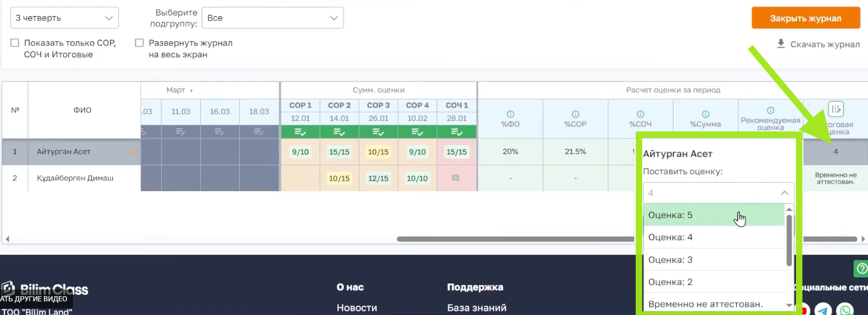Select student row Кұдайберген Димаш
868x315 pixels.
[75, 178]
